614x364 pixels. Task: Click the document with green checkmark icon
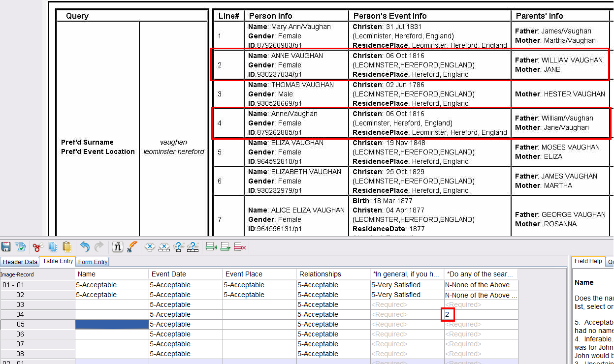(21, 246)
